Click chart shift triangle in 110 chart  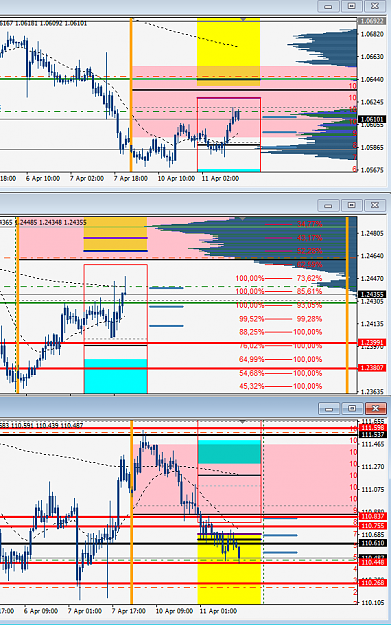point(242,422)
